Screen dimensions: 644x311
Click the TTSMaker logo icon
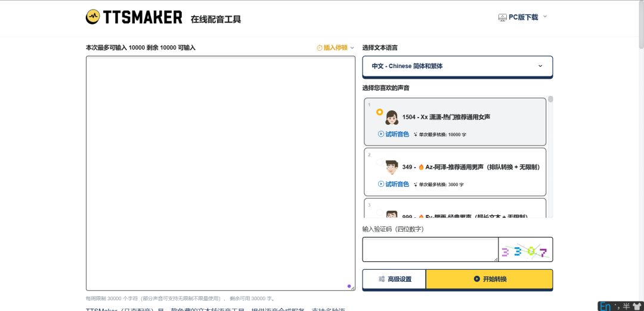point(93,17)
